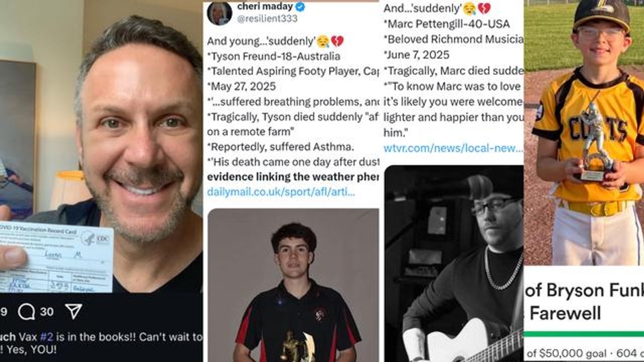Click the broken heart emoji in right tweet
644x362 pixels.
[x=484, y=9]
